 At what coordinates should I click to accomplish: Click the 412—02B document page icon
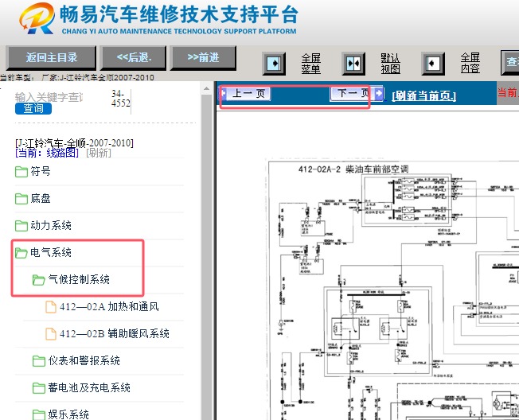(51, 334)
